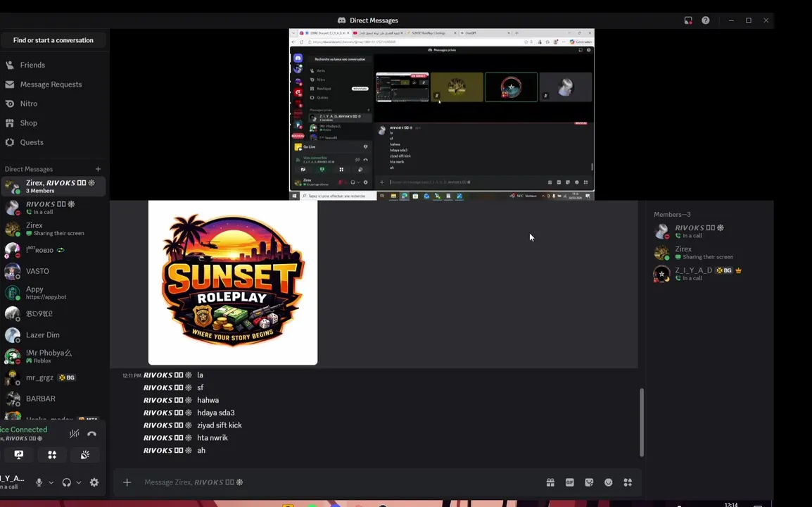The width and height of the screenshot is (812, 507).
Task: Open own Z_I_Y_A profile panel
Action: pyautogui.click(x=13, y=482)
